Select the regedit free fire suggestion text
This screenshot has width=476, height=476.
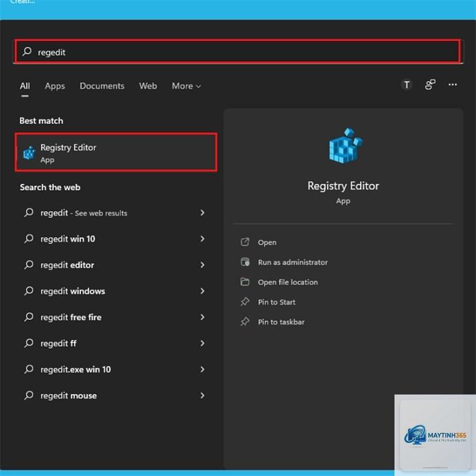[x=71, y=318]
